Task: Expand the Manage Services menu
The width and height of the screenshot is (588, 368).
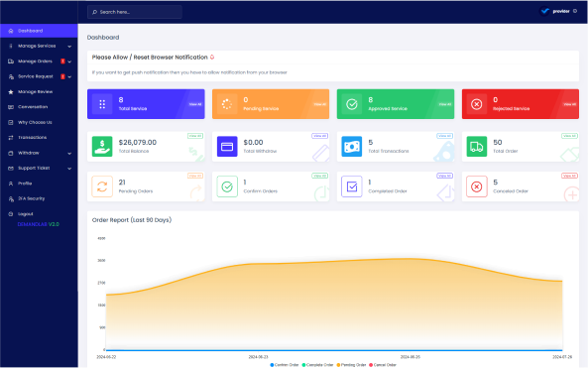Action: pos(39,46)
